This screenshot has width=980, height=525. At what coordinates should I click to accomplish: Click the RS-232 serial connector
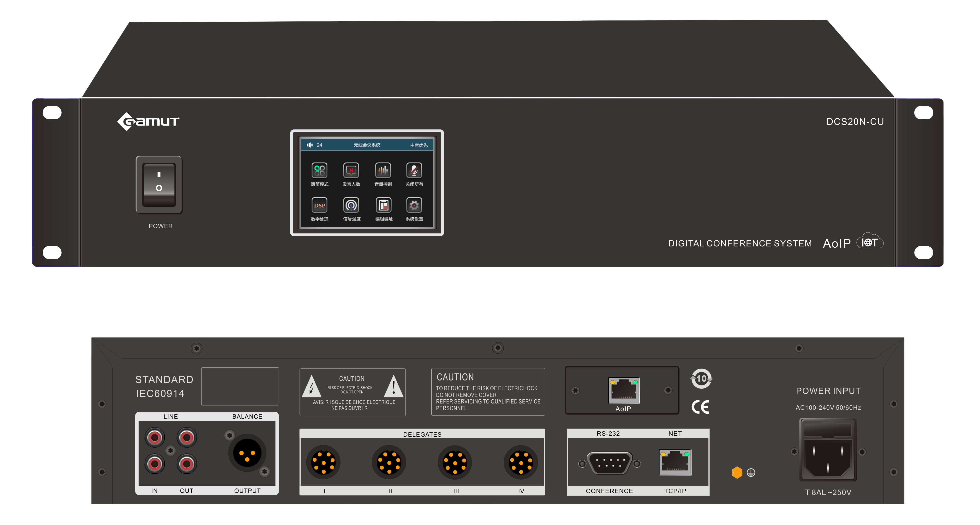pyautogui.click(x=610, y=463)
